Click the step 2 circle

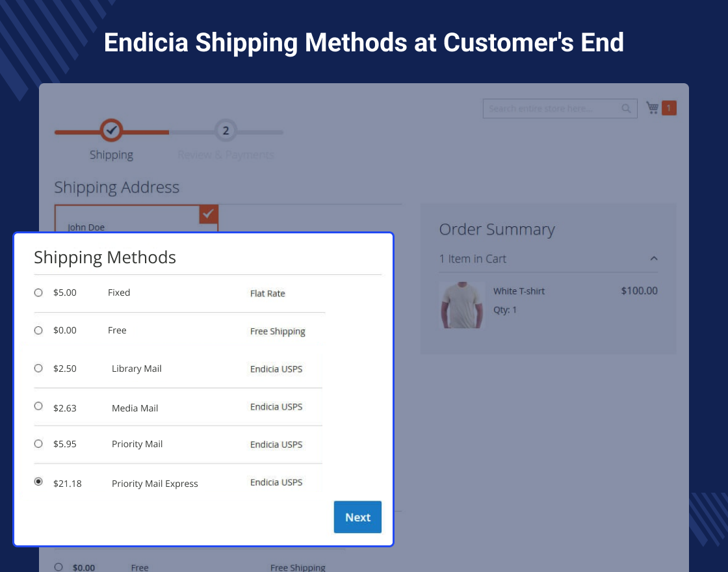tap(226, 131)
